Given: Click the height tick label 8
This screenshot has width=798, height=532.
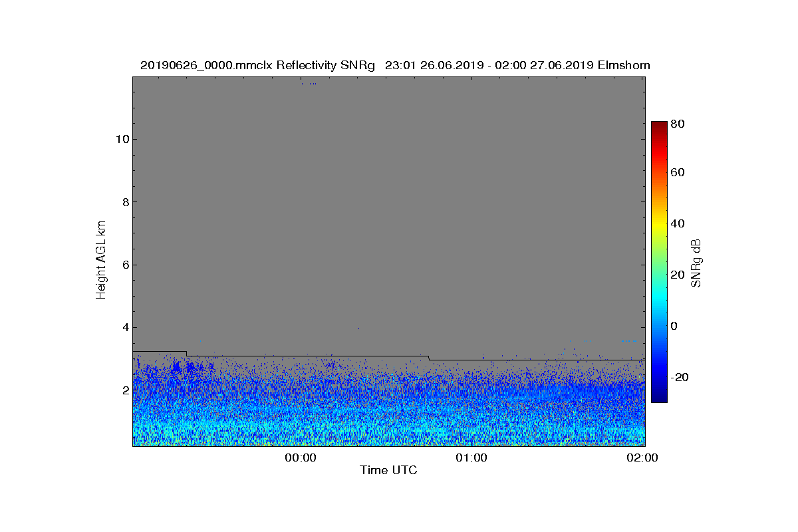Looking at the screenshot, I should [125, 202].
